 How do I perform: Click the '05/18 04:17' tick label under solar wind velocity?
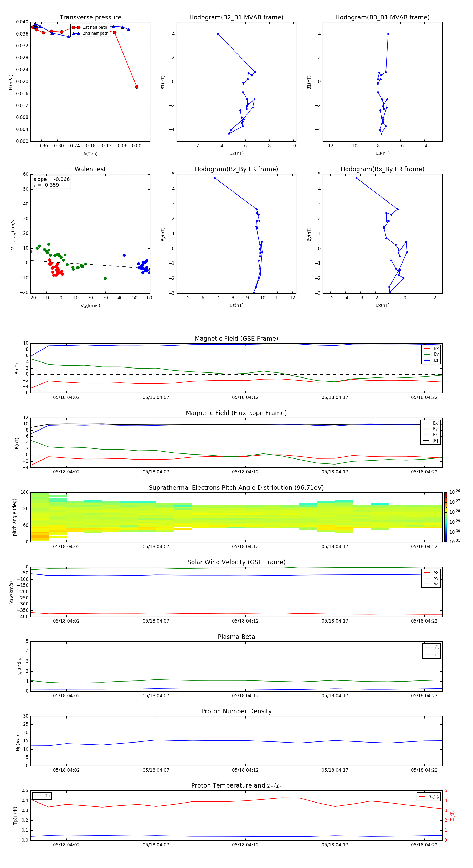[335, 621]
